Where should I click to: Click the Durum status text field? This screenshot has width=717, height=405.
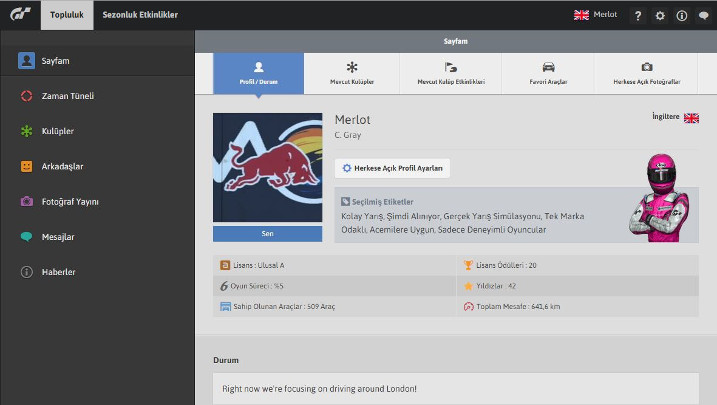tap(456, 388)
